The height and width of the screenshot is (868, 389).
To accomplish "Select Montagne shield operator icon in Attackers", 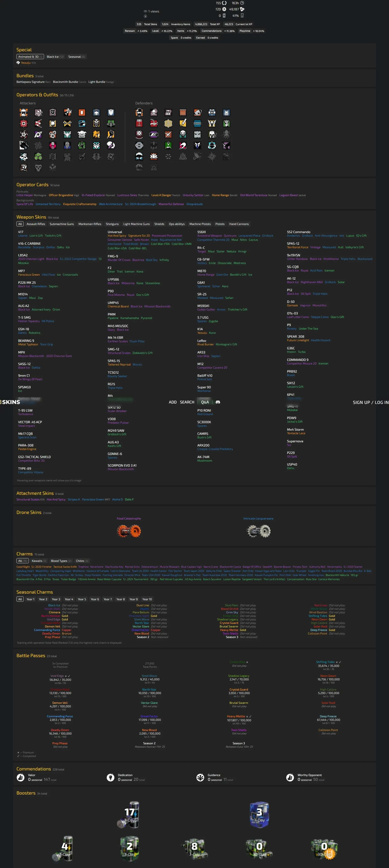I will [111, 112].
